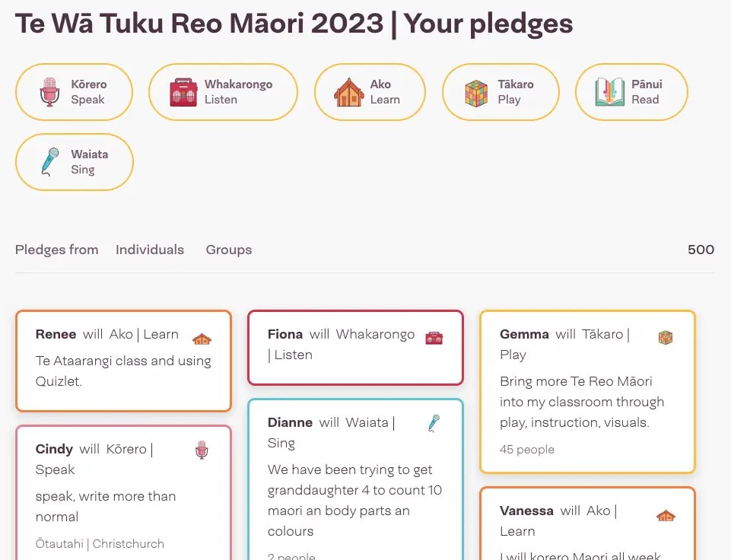Click the open book Pānui icon

610,92
